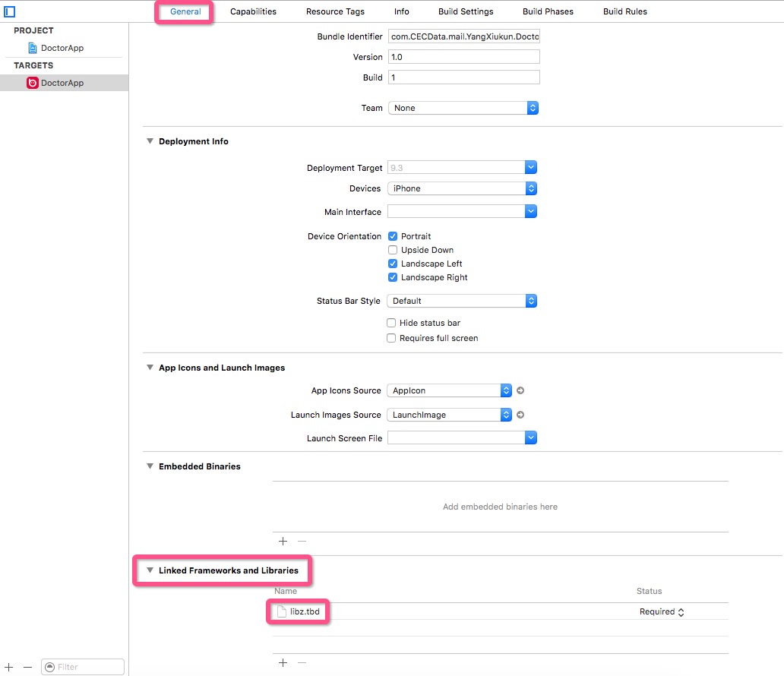The width and height of the screenshot is (784, 676).
Task: Click 'Add embedded binaries here' placeholder
Action: [500, 507]
